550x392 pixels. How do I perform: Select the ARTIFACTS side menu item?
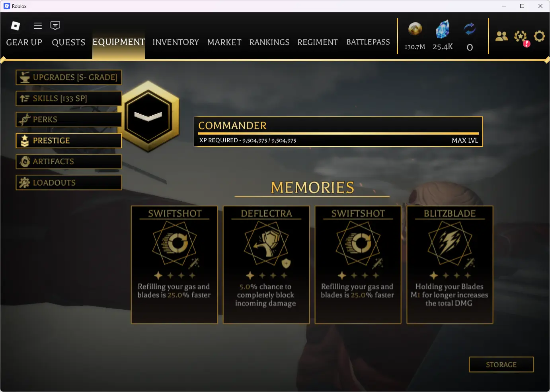[69, 161]
